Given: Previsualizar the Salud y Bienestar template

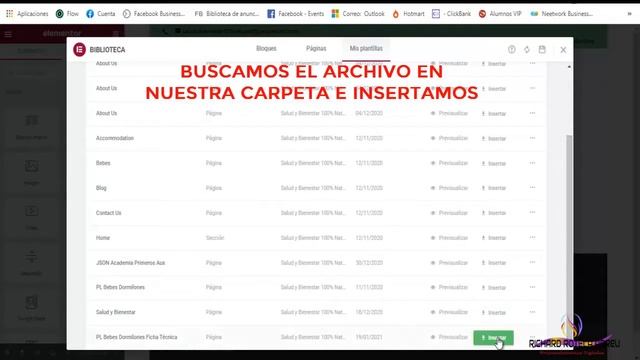Looking at the screenshot, I should [449, 312].
